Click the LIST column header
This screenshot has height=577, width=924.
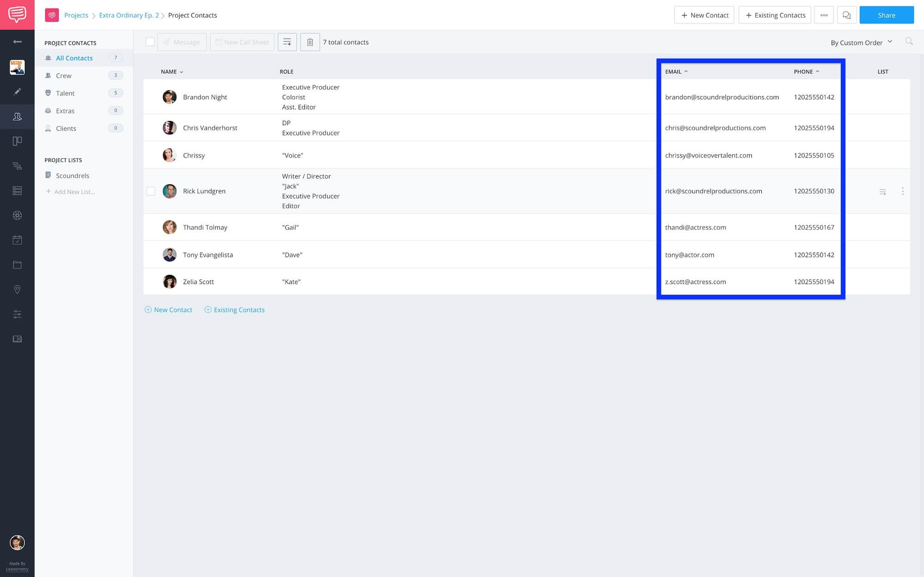pyautogui.click(x=883, y=72)
